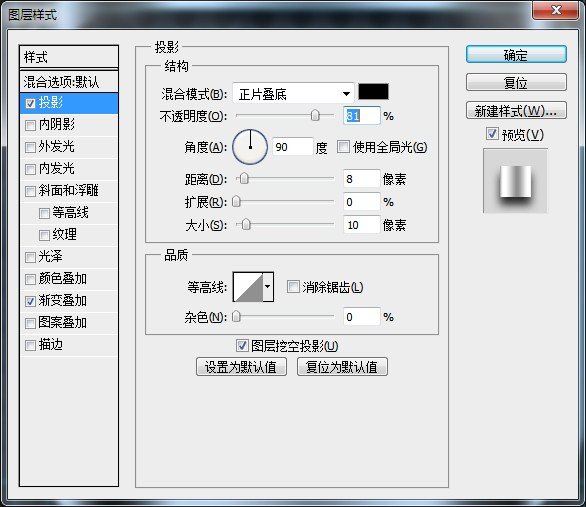Click the 杂色 value field
The height and width of the screenshot is (507, 586).
coord(361,317)
